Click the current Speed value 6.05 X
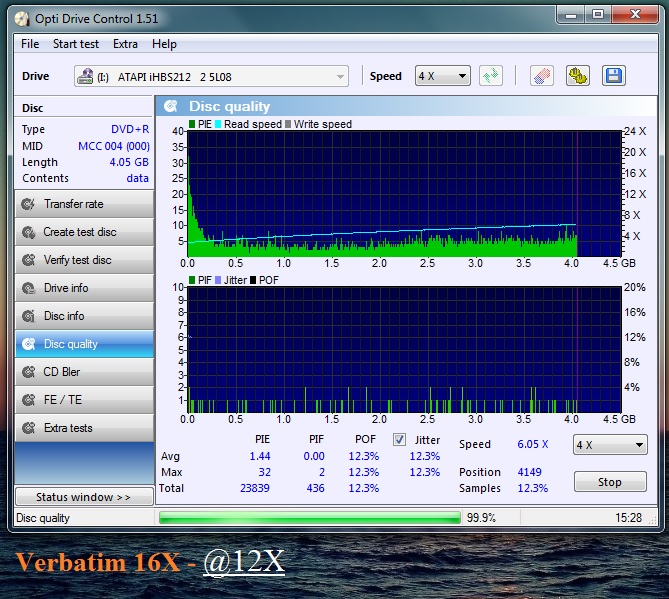 coord(532,444)
